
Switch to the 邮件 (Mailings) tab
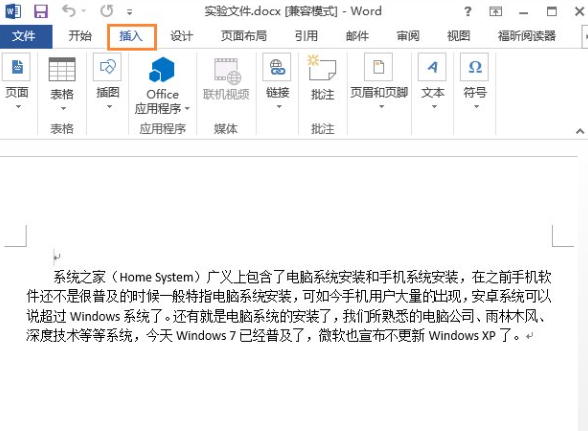(357, 36)
